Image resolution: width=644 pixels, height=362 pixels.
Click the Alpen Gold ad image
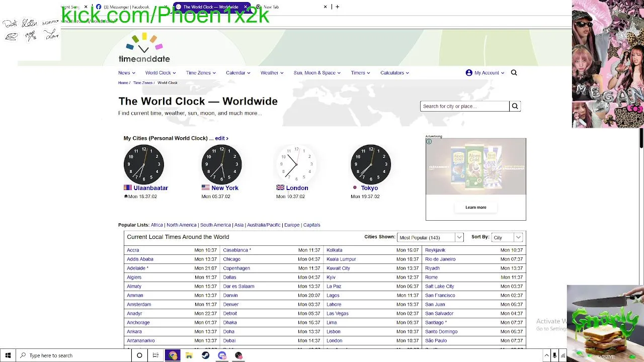point(475,166)
